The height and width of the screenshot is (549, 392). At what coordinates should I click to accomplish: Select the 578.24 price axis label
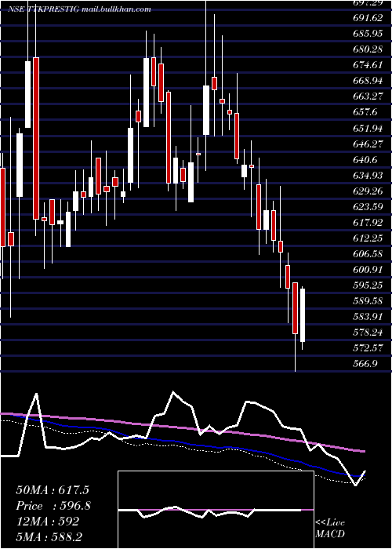click(x=368, y=333)
